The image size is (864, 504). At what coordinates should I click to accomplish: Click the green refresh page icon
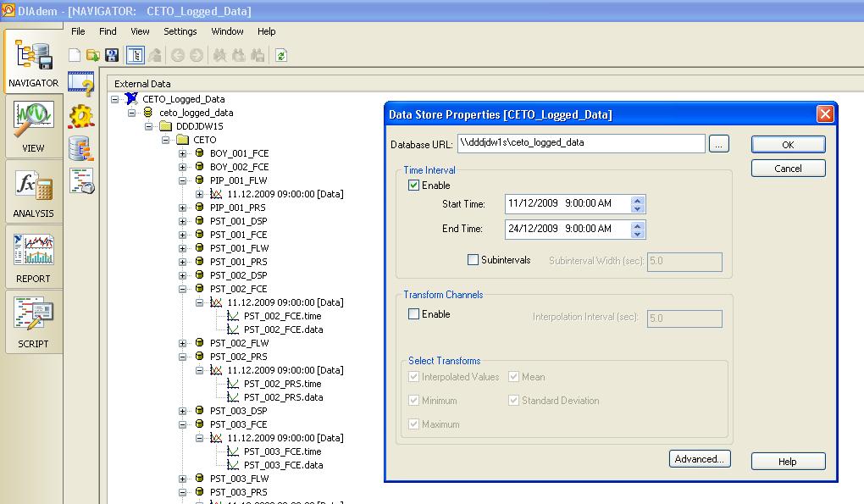click(281, 55)
